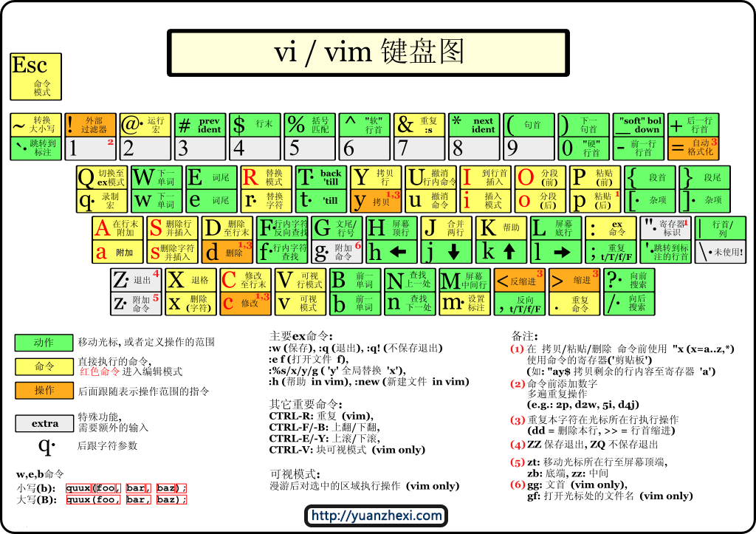Click the title "vi / vim 键盘图"
The width and height of the screenshot is (756, 534).
tap(368, 52)
